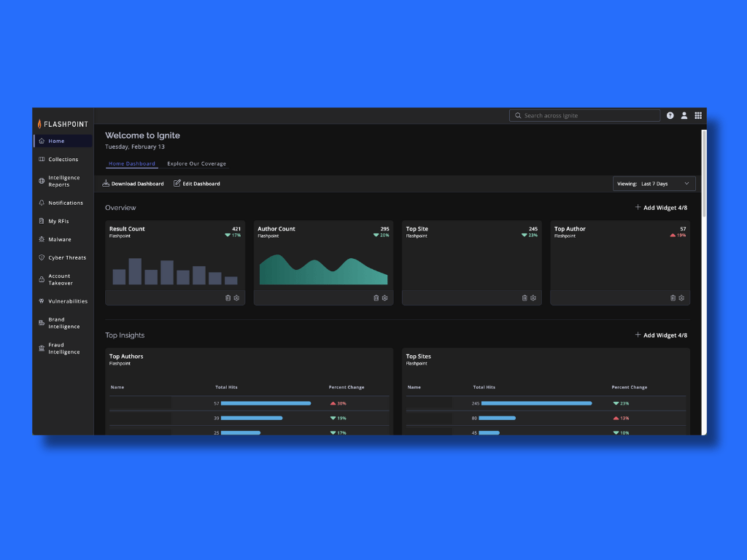Click Percent Change header in Top Sites
Image resolution: width=747 pixels, height=560 pixels.
click(x=630, y=387)
